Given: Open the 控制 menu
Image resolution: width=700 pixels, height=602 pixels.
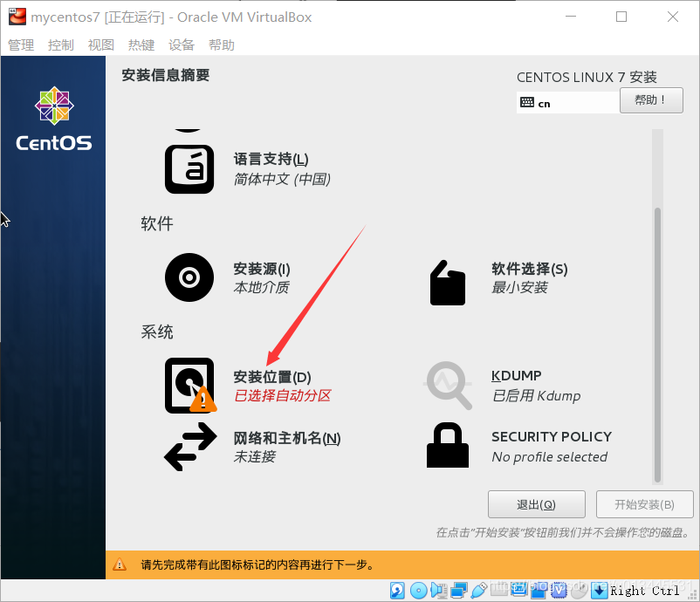Looking at the screenshot, I should pyautogui.click(x=61, y=44).
